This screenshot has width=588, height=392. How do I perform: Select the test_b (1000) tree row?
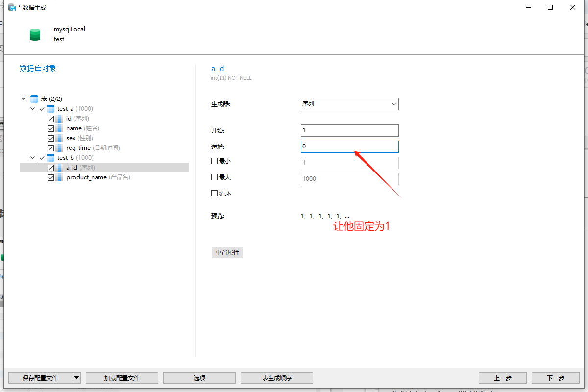(x=104, y=158)
